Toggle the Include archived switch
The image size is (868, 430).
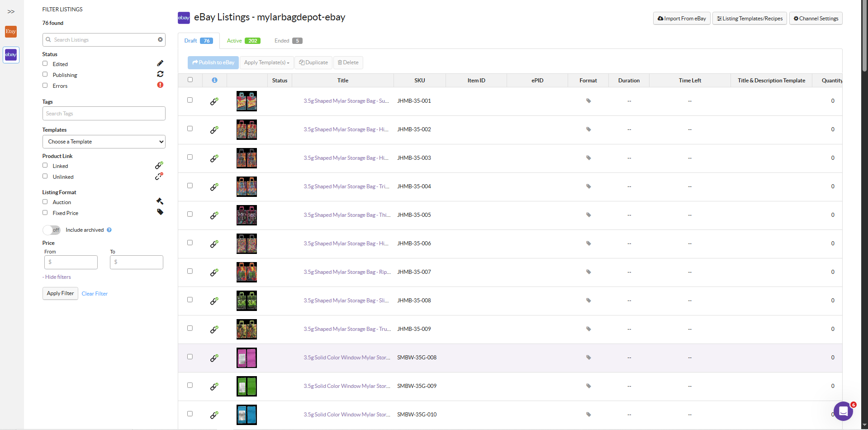coord(52,230)
